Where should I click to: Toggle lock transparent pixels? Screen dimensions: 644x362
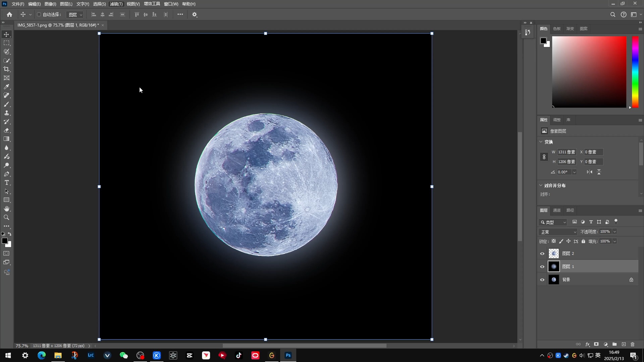[554, 241]
